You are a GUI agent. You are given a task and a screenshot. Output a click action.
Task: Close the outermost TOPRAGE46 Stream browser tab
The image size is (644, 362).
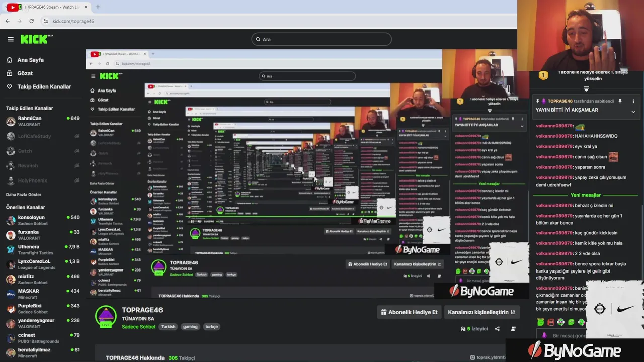click(x=87, y=7)
